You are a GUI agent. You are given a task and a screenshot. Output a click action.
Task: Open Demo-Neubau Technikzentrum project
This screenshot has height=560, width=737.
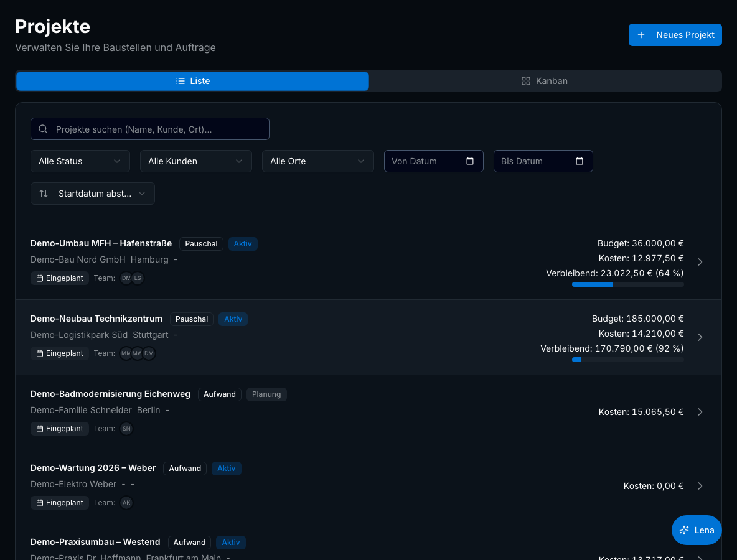pyautogui.click(x=96, y=319)
